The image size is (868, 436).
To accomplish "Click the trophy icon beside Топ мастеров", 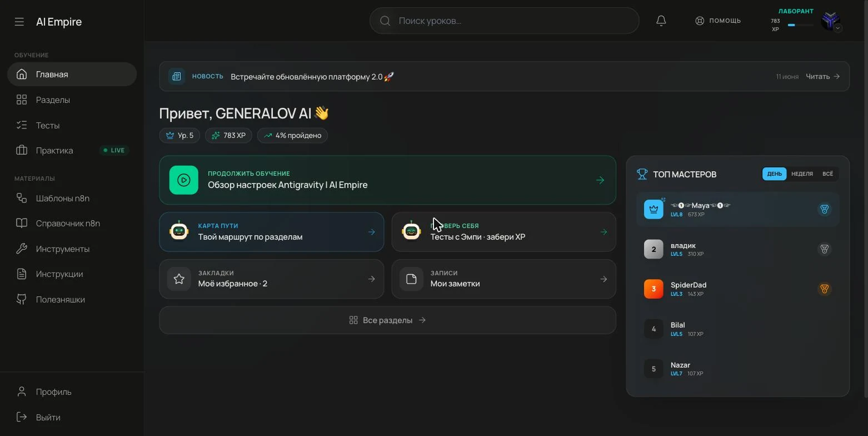I will click(642, 174).
